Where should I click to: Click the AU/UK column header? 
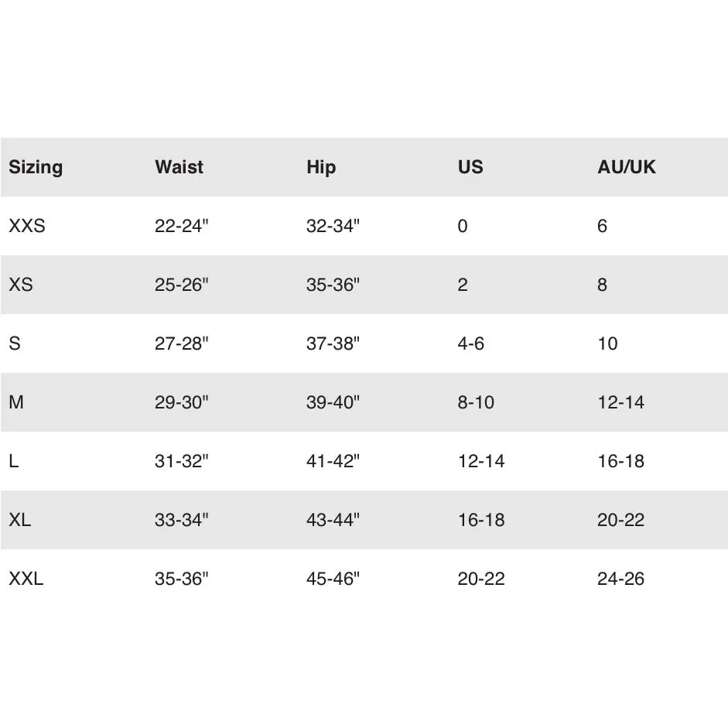pyautogui.click(x=627, y=167)
